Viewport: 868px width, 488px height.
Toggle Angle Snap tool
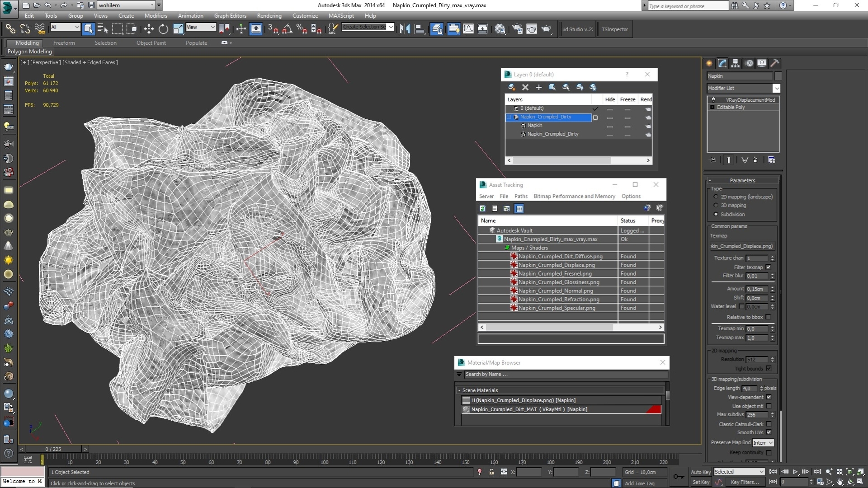[287, 29]
